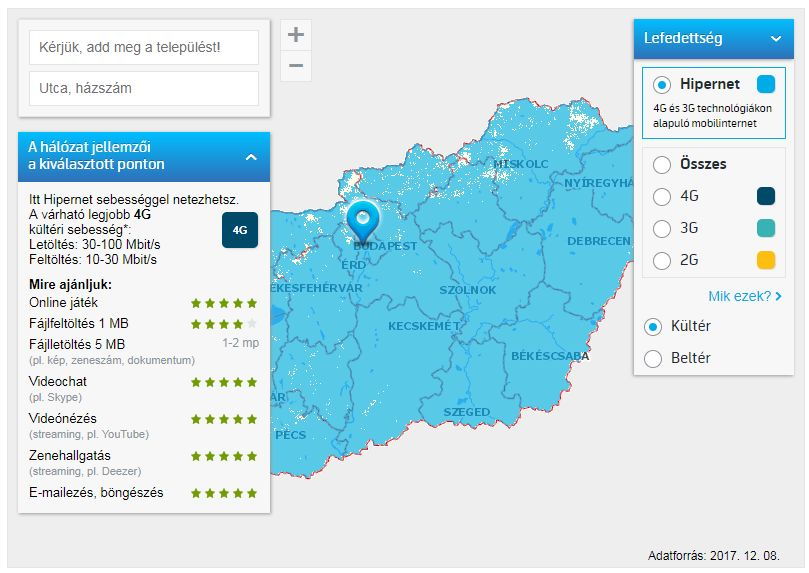Switch to Beltér indoor coverage
Viewport: 809px width, 573px height.
tap(654, 358)
